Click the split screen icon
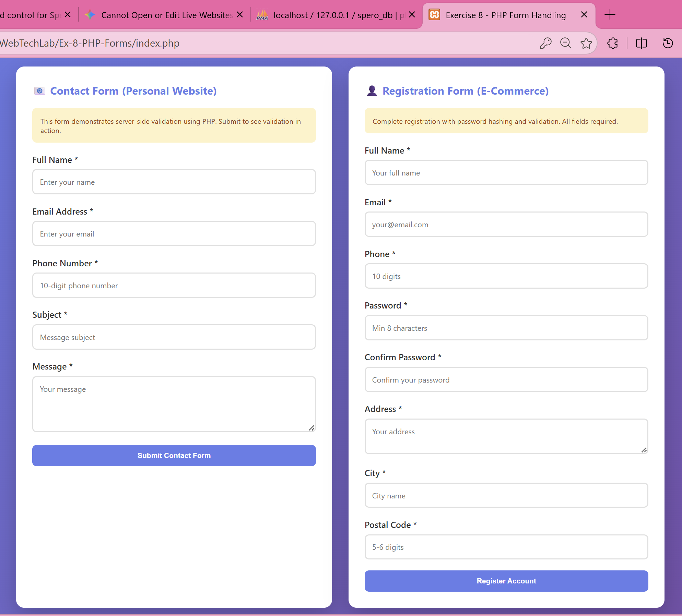 point(641,43)
